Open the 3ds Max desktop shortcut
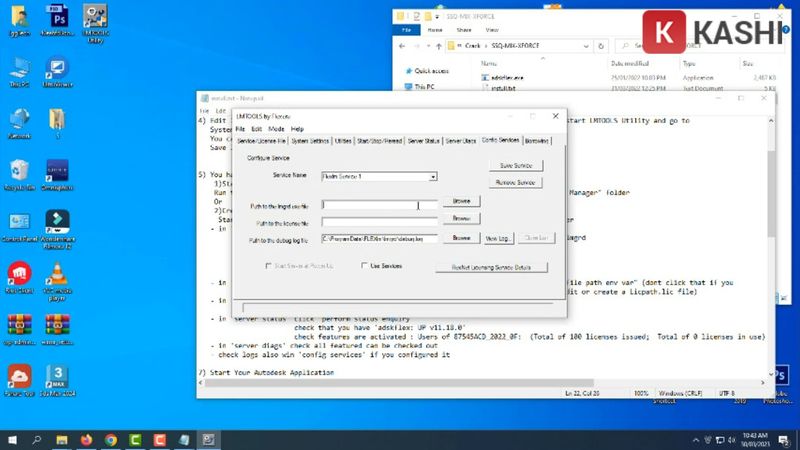The image size is (800, 450). [57, 377]
